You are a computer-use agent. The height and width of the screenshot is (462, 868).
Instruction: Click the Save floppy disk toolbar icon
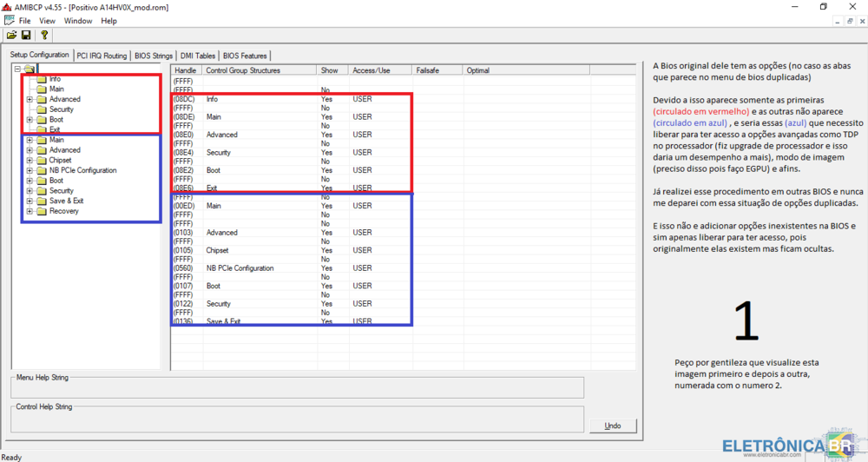(26, 35)
